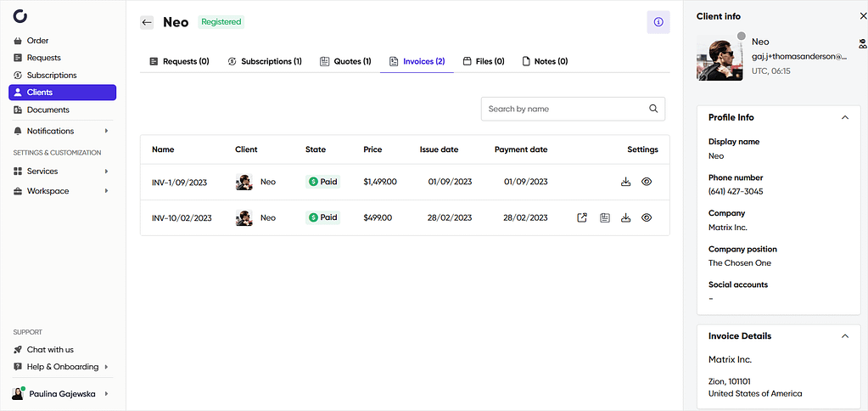The width and height of the screenshot is (868, 411).
Task: Switch to the Requests (0) tab
Action: [x=179, y=61]
